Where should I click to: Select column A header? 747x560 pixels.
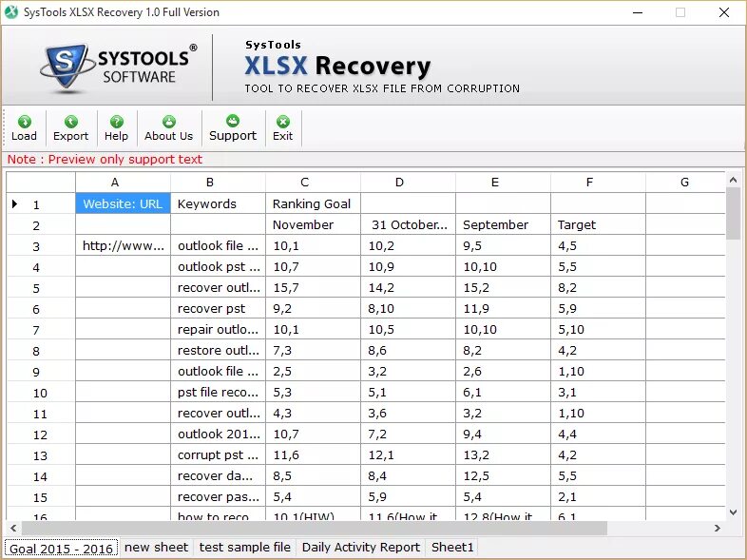(123, 182)
